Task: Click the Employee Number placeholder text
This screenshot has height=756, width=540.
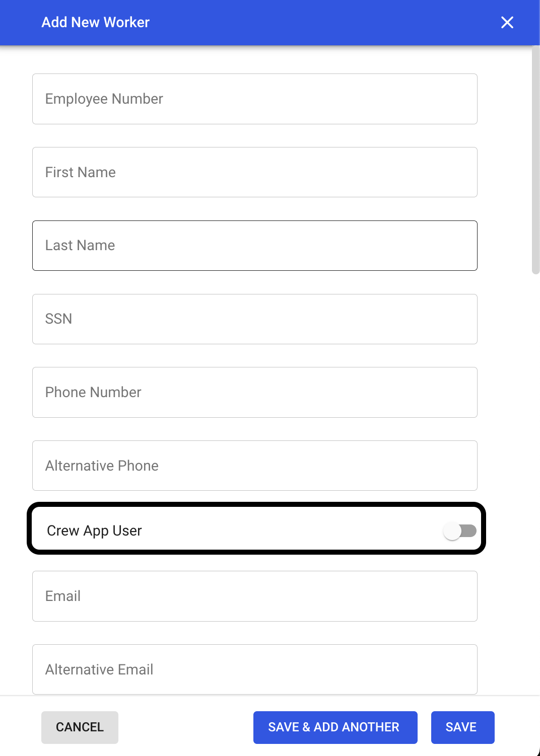Action: click(x=104, y=99)
